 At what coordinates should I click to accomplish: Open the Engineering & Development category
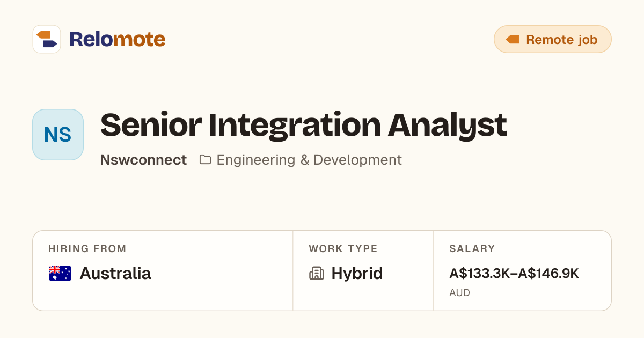coord(309,160)
